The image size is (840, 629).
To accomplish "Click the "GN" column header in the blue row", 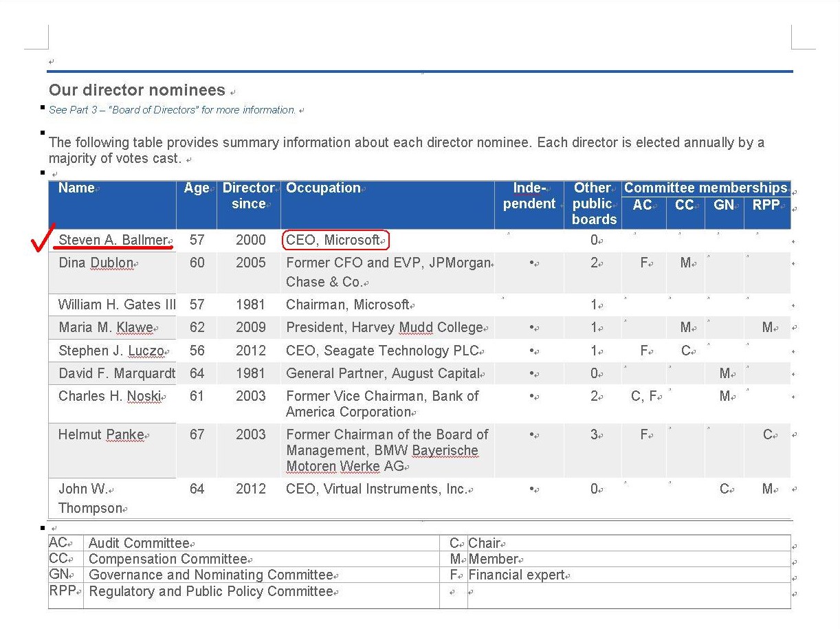I will [724, 205].
